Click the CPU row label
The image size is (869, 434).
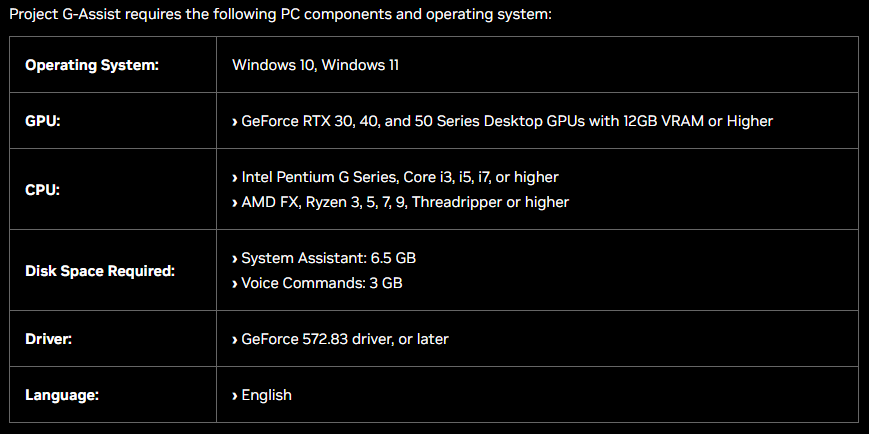pos(43,190)
